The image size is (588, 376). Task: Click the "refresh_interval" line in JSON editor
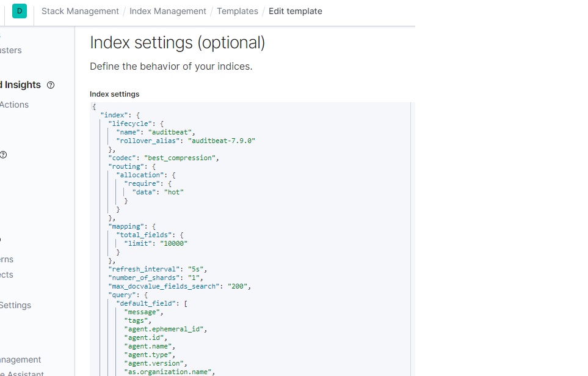[158, 269]
